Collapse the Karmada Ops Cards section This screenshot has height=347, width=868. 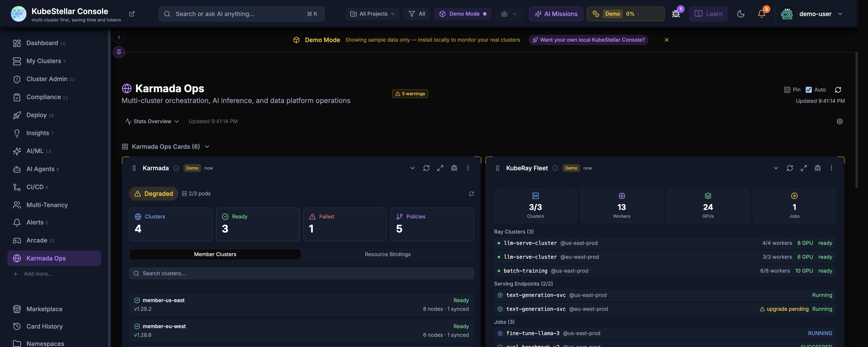tap(207, 147)
